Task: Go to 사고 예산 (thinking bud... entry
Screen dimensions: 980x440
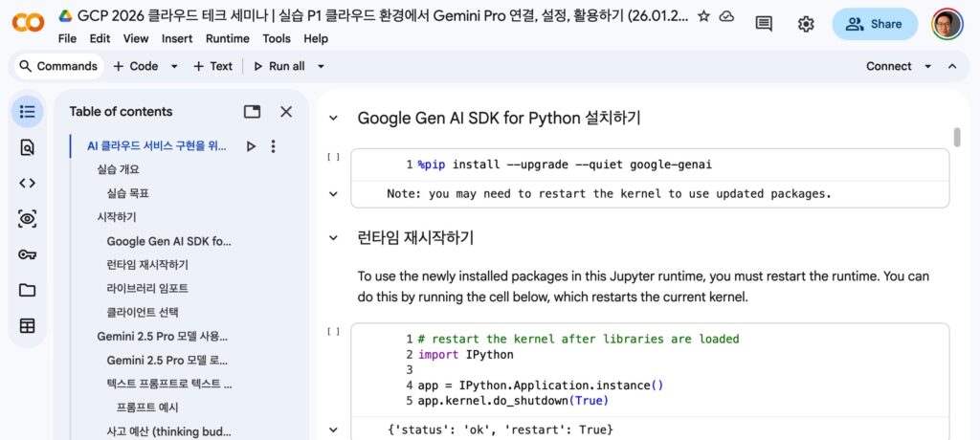Action: 168,431
